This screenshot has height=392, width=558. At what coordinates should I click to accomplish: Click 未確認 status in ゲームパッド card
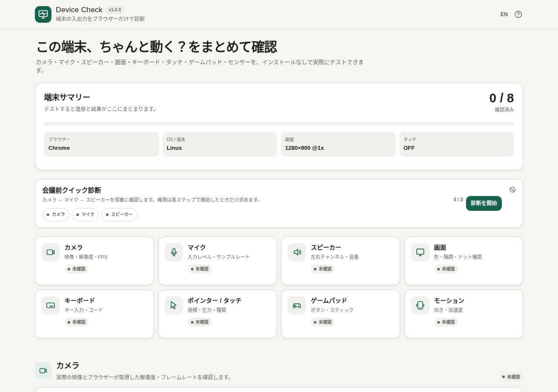pos(323,322)
